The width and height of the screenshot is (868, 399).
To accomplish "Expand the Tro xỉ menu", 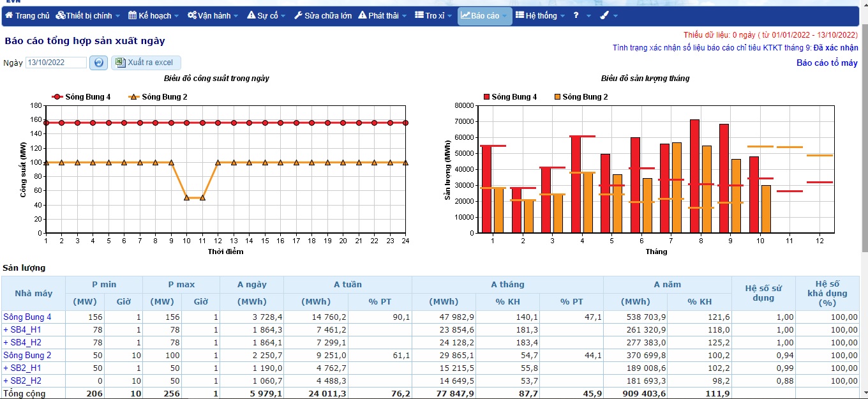I will tap(433, 15).
